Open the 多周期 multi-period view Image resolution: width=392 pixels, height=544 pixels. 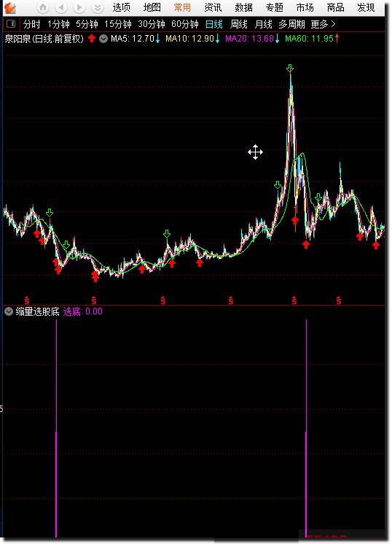(x=292, y=24)
